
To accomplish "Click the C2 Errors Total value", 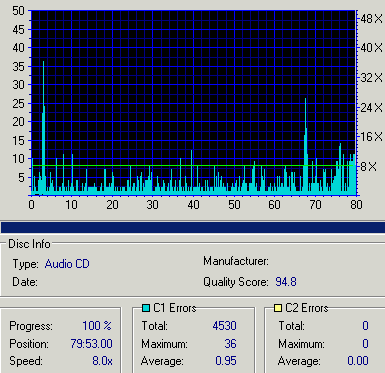I will pyautogui.click(x=365, y=325).
